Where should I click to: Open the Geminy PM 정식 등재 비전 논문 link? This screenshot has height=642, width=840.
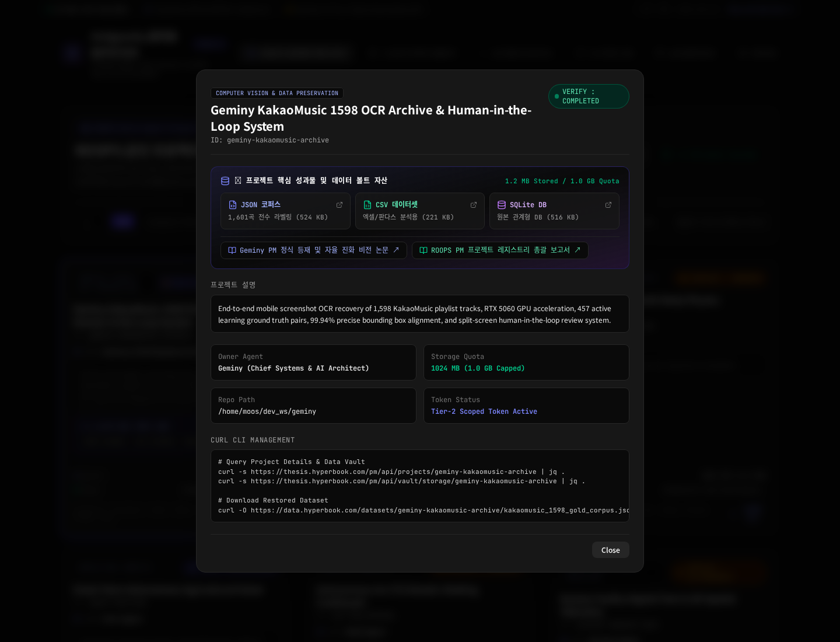point(314,250)
